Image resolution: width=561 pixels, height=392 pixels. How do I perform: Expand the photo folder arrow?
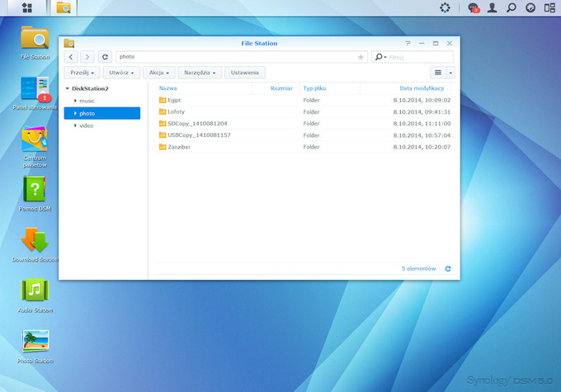coord(75,113)
